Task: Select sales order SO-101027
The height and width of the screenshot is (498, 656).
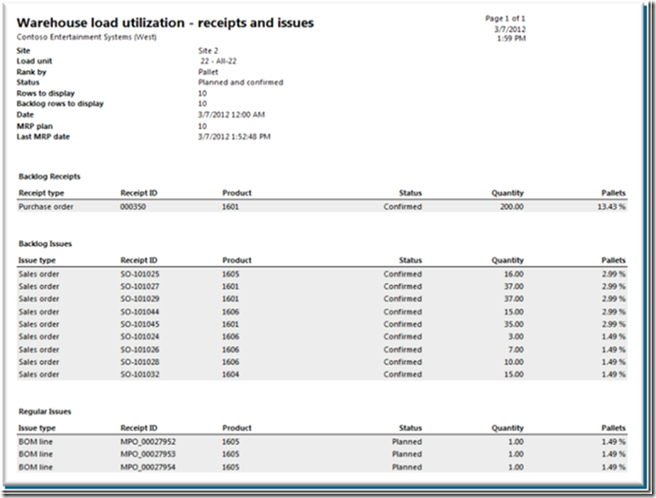Action: (x=140, y=286)
